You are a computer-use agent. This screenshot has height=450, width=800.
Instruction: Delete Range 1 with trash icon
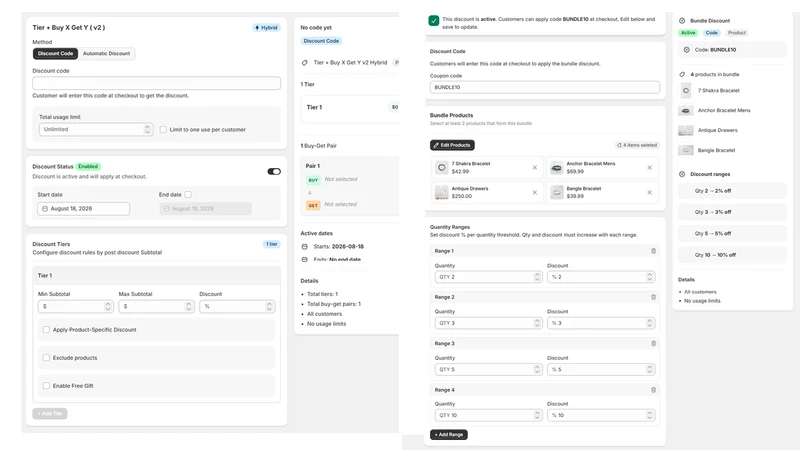[653, 251]
